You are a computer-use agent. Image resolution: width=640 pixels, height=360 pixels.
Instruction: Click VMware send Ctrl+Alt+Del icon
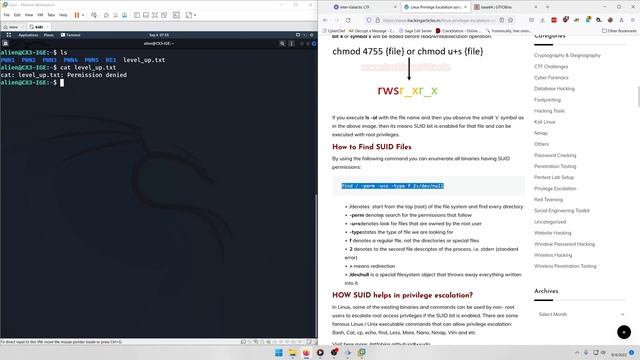pyautogui.click(x=94, y=15)
